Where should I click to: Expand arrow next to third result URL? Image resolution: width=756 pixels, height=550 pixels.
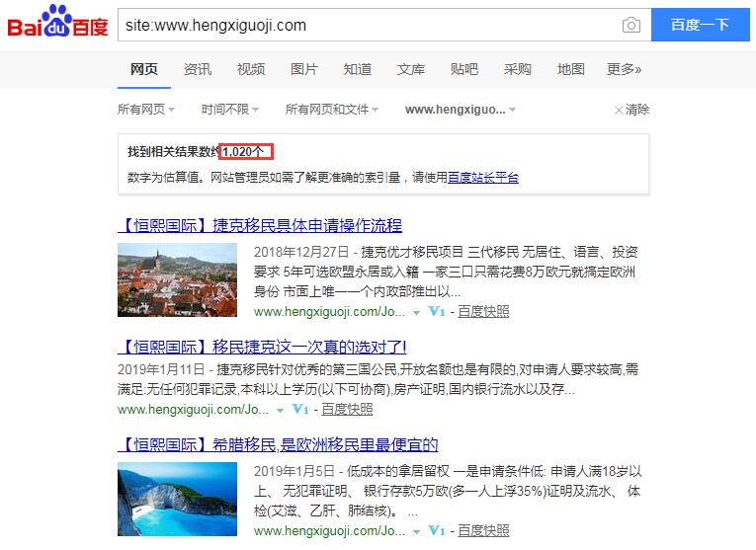[416, 531]
